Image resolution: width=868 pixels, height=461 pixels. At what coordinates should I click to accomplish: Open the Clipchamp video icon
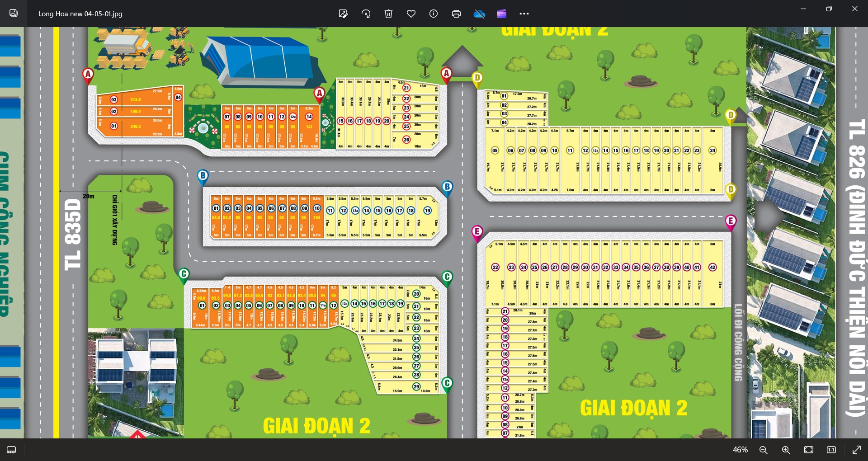tap(502, 14)
